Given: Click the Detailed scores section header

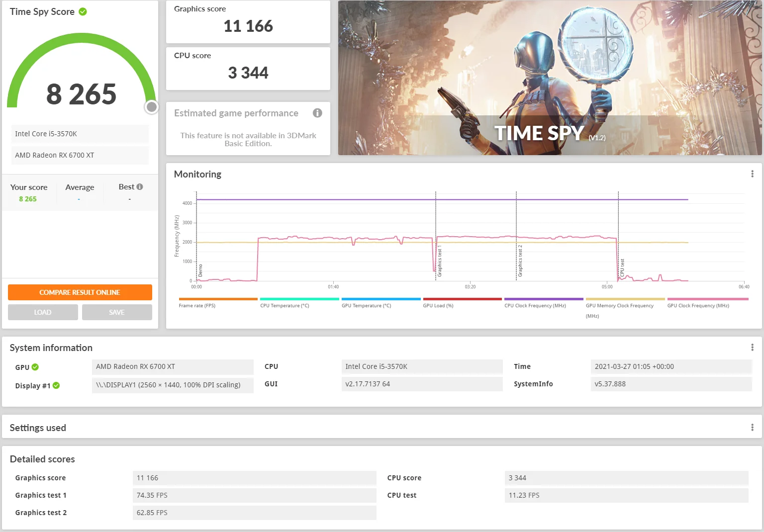Looking at the screenshot, I should pos(42,459).
